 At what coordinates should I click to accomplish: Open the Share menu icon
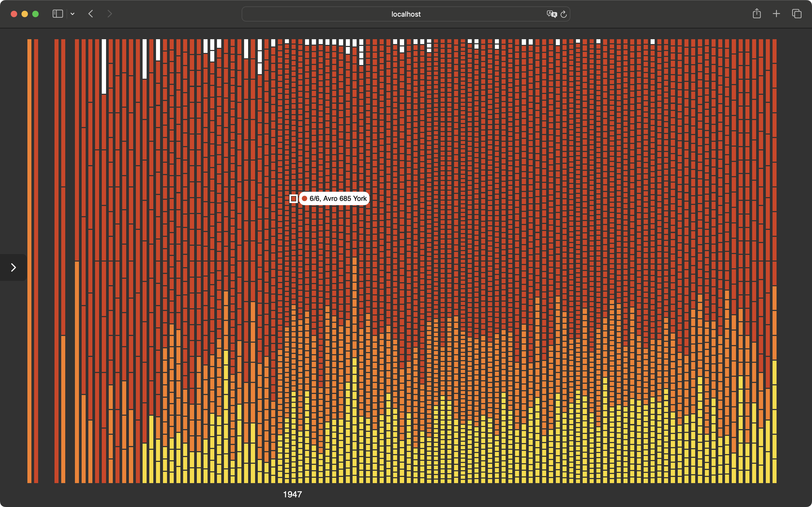pyautogui.click(x=756, y=14)
